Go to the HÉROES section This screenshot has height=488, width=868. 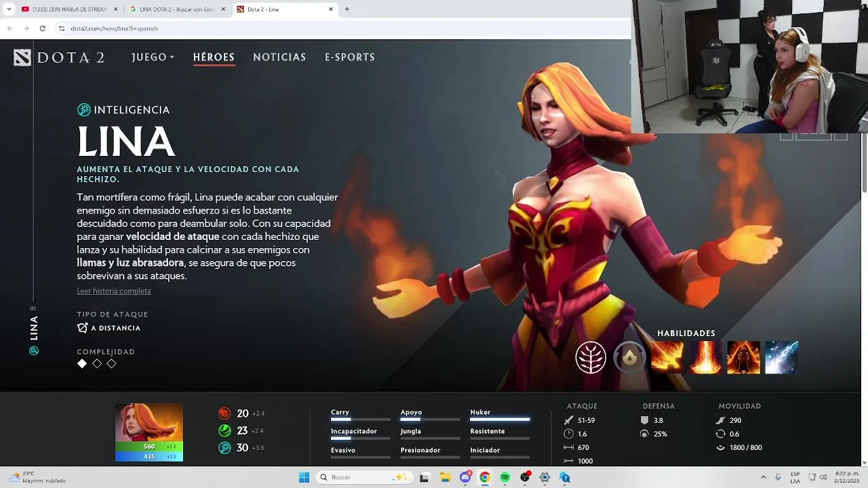[214, 58]
